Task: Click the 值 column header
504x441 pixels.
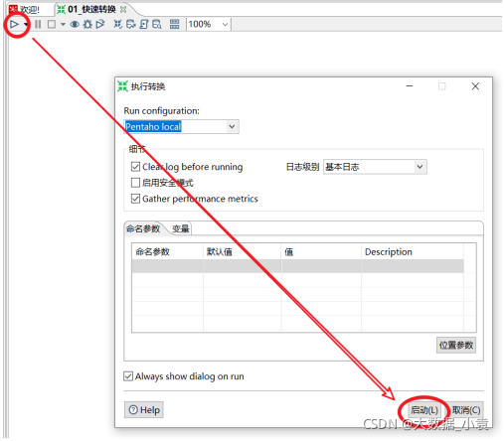Action: 321,252
